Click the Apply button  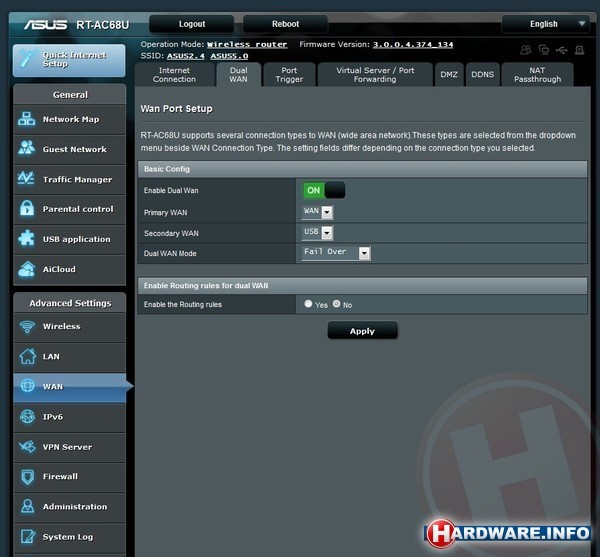click(362, 331)
